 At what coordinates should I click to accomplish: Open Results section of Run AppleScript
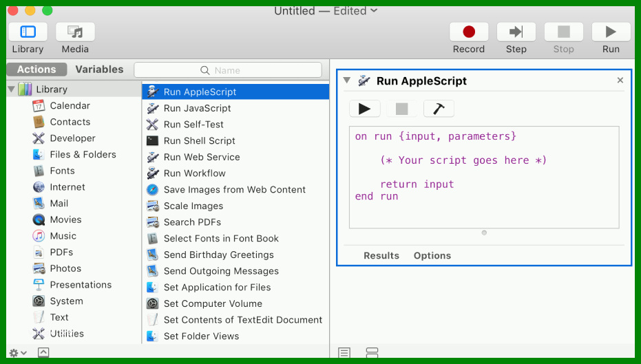click(x=381, y=256)
